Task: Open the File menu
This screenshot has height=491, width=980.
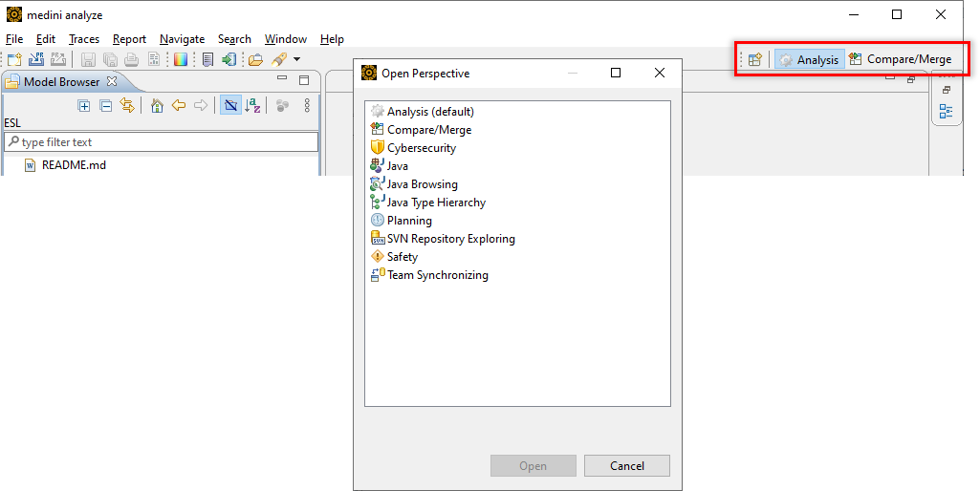Action: (14, 39)
